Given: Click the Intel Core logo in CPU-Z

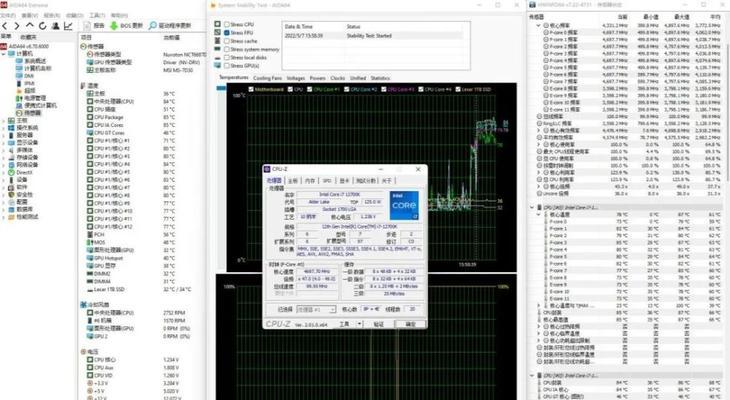Looking at the screenshot, I should [404, 205].
